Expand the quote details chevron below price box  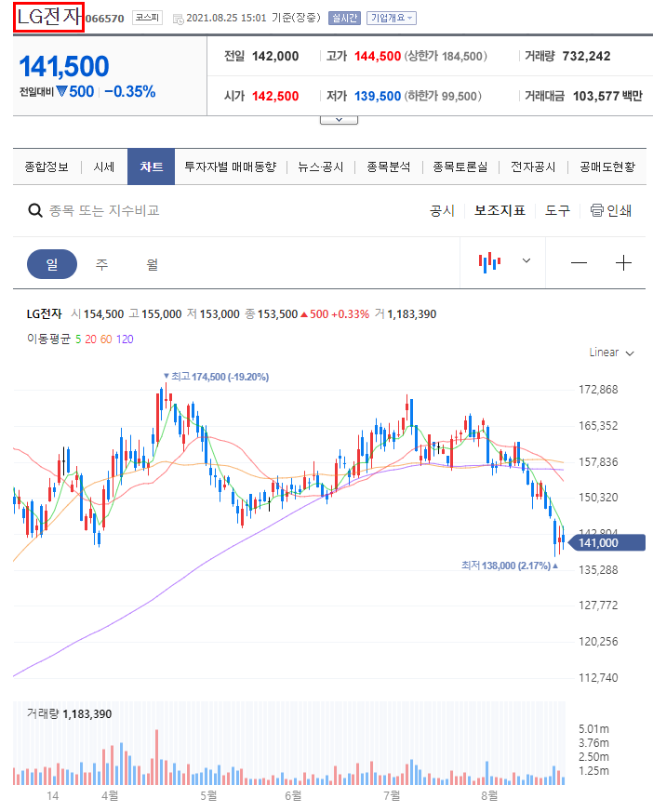click(x=339, y=120)
